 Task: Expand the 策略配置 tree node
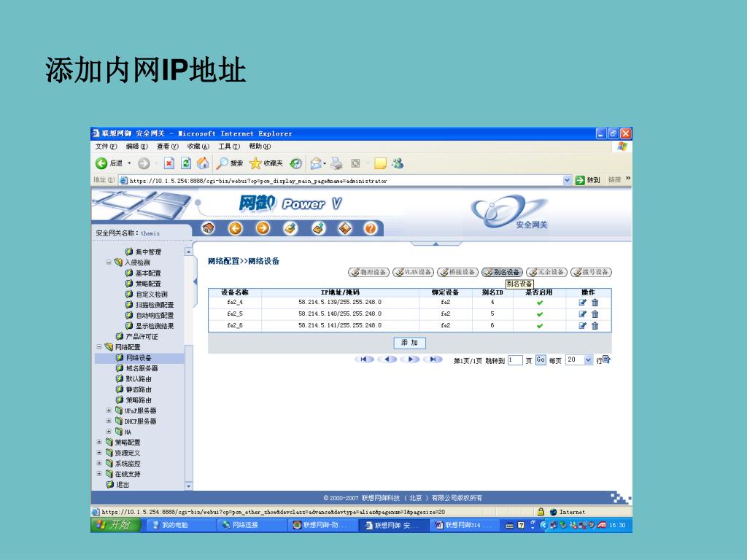click(x=99, y=442)
